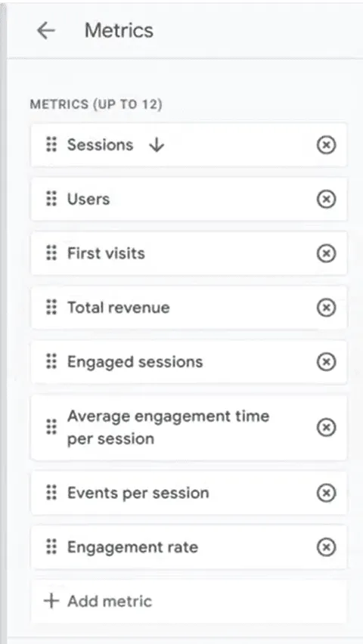This screenshot has height=644, width=363.
Task: Remove the Users metric
Action: [327, 200]
